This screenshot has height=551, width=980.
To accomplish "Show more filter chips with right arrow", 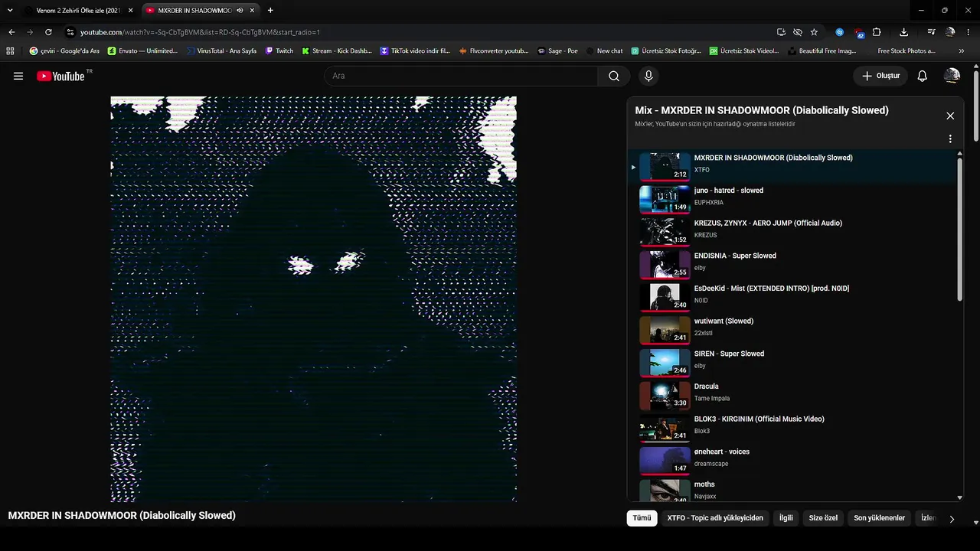I will (952, 519).
